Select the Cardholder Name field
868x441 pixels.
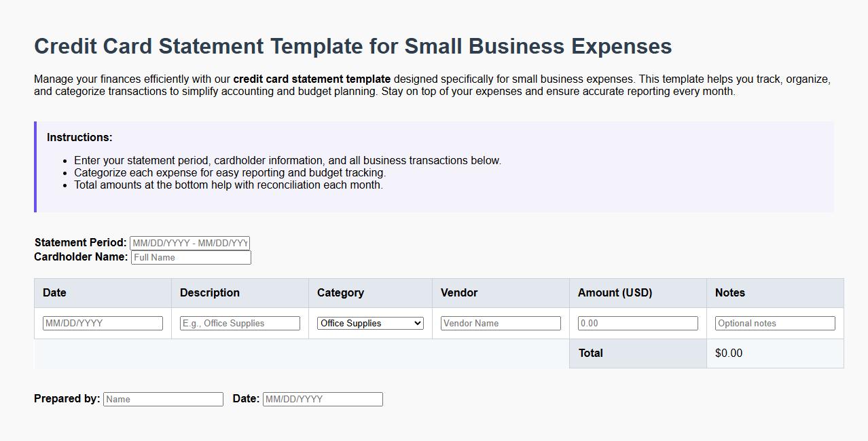190,257
